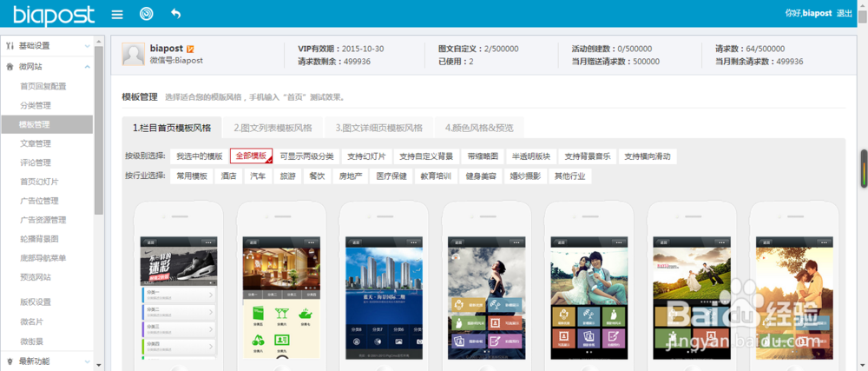The width and height of the screenshot is (868, 371).
Task: Switch to 1.栏目首页模板风格 tab
Action: 172,128
